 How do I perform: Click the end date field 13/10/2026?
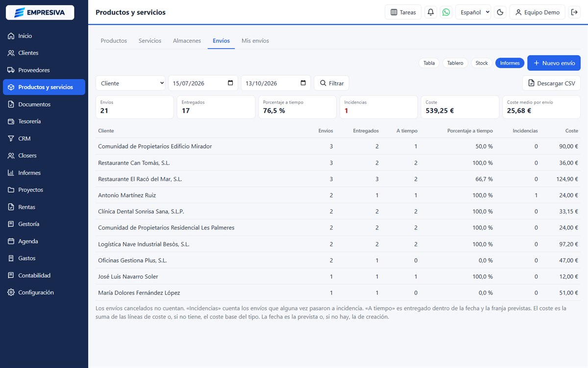(276, 83)
